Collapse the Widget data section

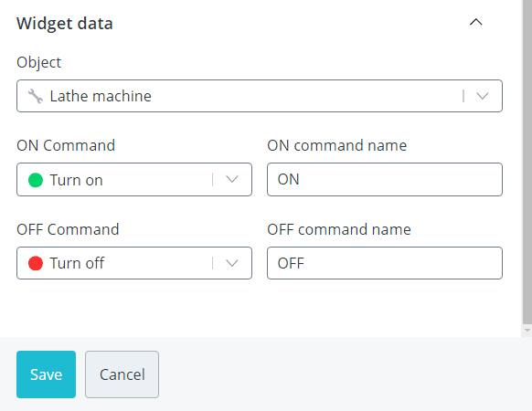pyautogui.click(x=475, y=23)
